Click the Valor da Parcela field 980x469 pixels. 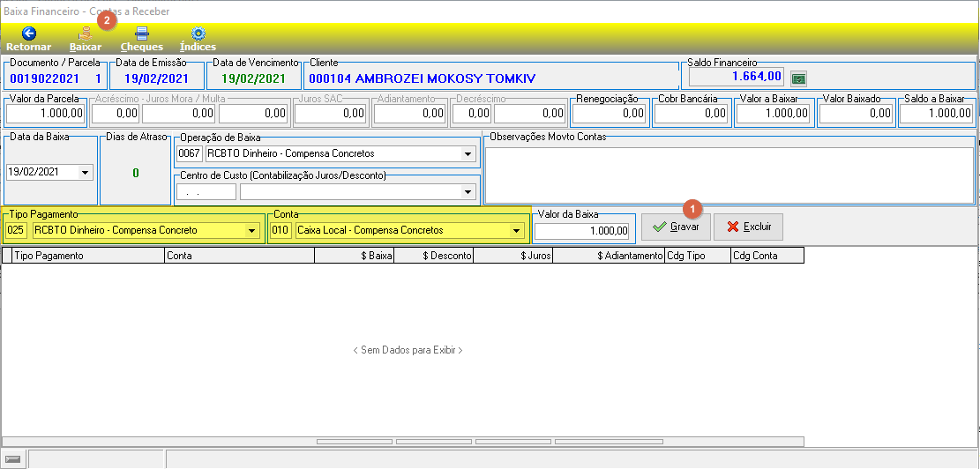pos(46,114)
